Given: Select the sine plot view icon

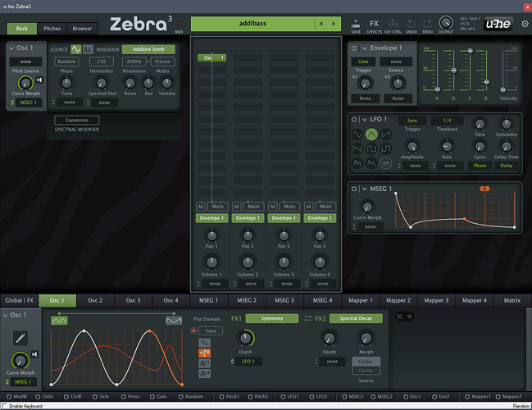Looking at the screenshot, I should tap(204, 343).
